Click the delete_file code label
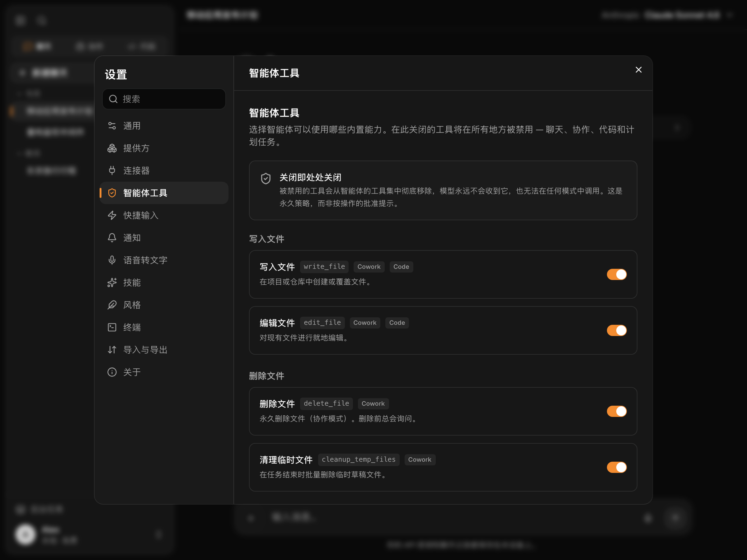The image size is (747, 560). coord(326,404)
